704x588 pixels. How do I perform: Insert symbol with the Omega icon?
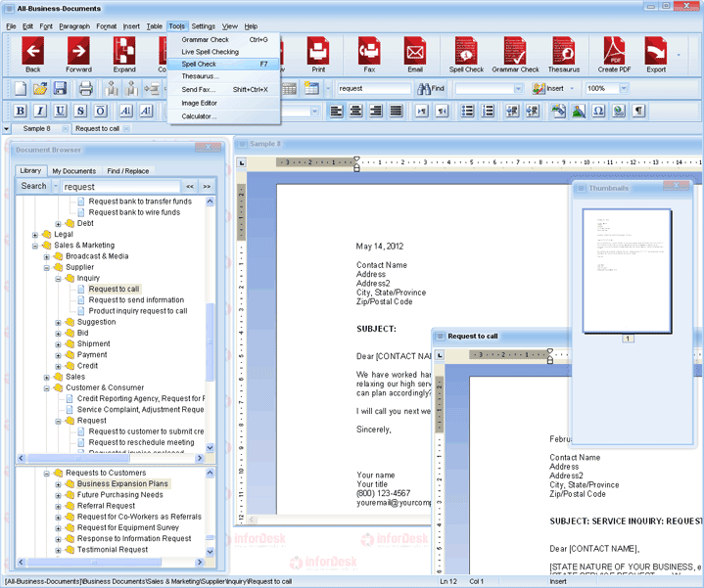click(x=598, y=111)
